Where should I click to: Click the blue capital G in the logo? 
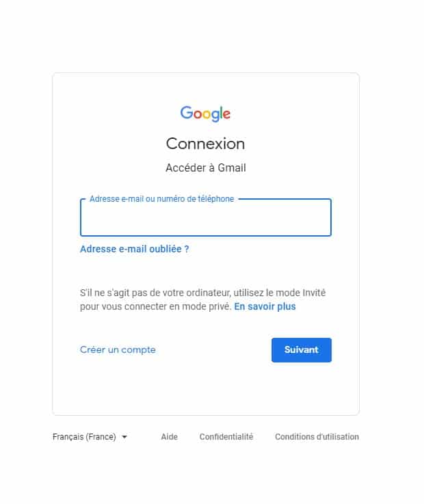[x=186, y=113]
